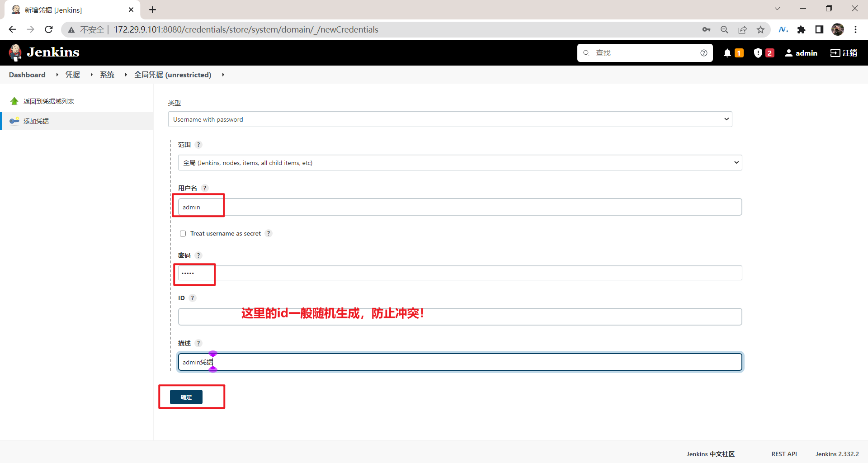Click Jenkins 2.332.2 version link
Screen dimensions: 868x463
click(837, 454)
